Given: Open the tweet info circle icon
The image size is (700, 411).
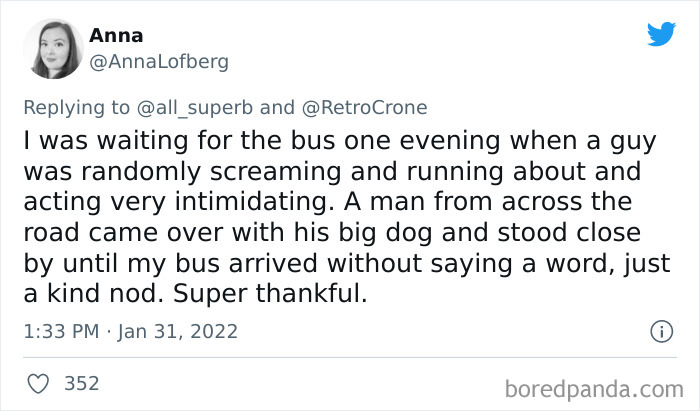Looking at the screenshot, I should (x=660, y=331).
